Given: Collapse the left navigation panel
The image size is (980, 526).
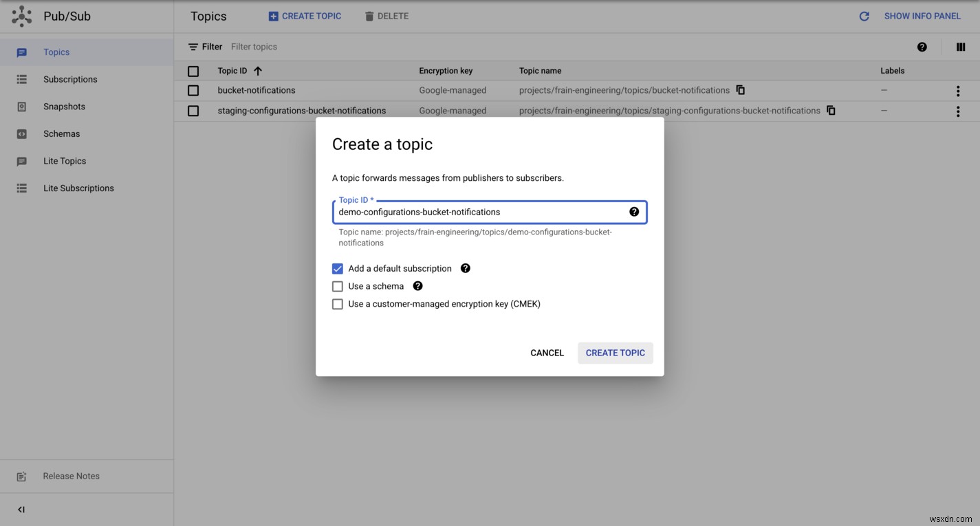Looking at the screenshot, I should (20, 509).
